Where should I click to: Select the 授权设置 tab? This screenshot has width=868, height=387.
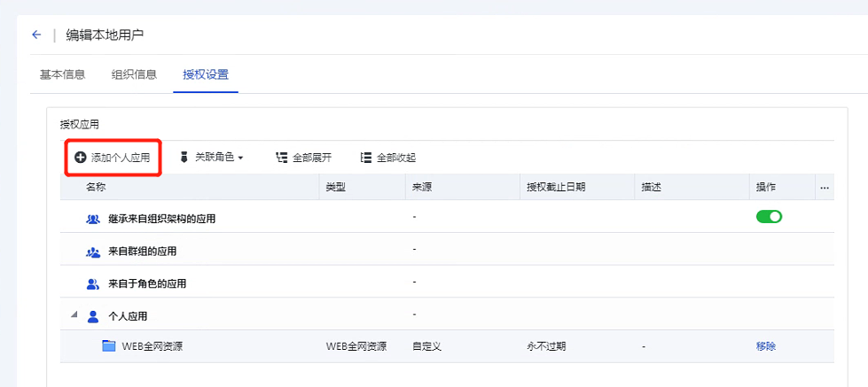coord(205,74)
